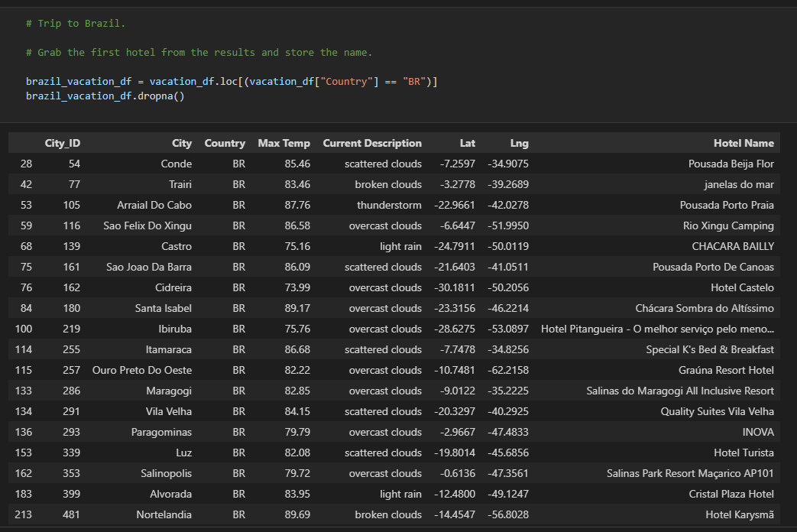This screenshot has width=797, height=532.
Task: Click the Country column header
Action: (x=225, y=143)
